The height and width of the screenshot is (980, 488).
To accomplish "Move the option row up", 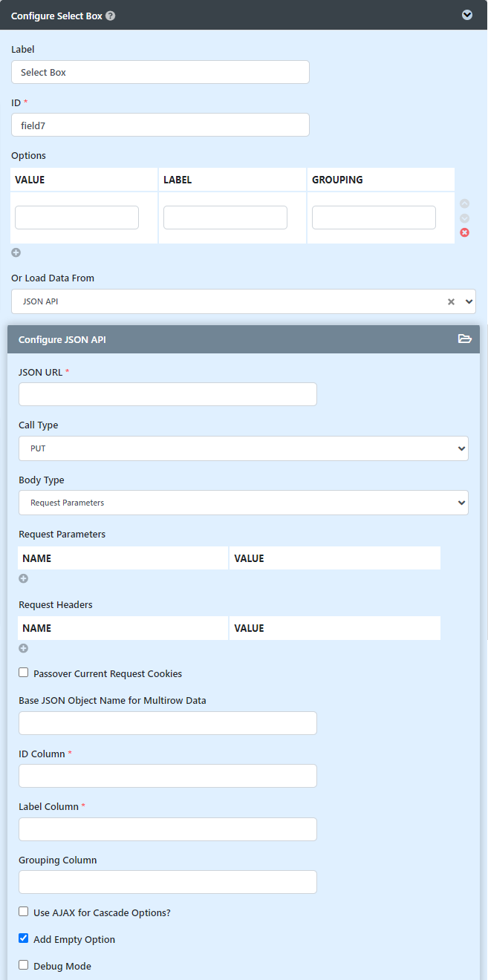I will tap(465, 203).
